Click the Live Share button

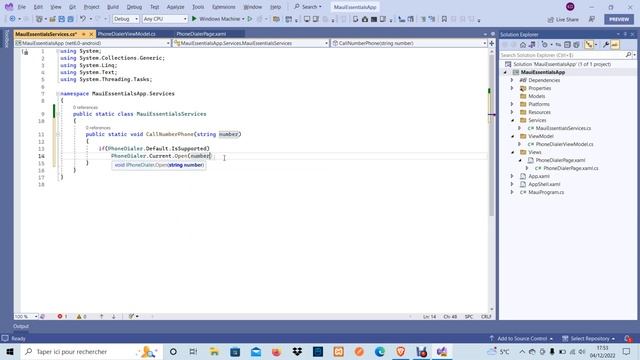point(563,19)
